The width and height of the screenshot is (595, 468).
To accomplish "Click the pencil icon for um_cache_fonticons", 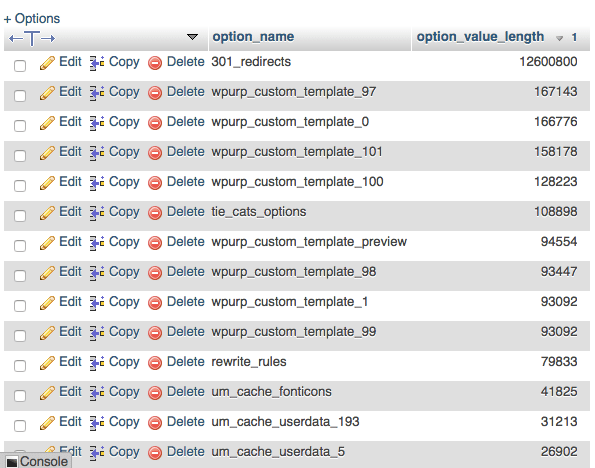I will click(x=47, y=393).
